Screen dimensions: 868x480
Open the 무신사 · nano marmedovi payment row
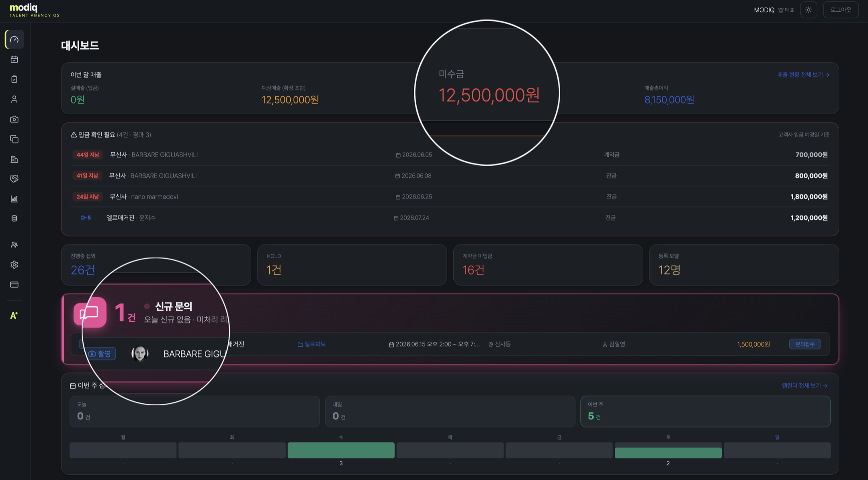[450, 197]
